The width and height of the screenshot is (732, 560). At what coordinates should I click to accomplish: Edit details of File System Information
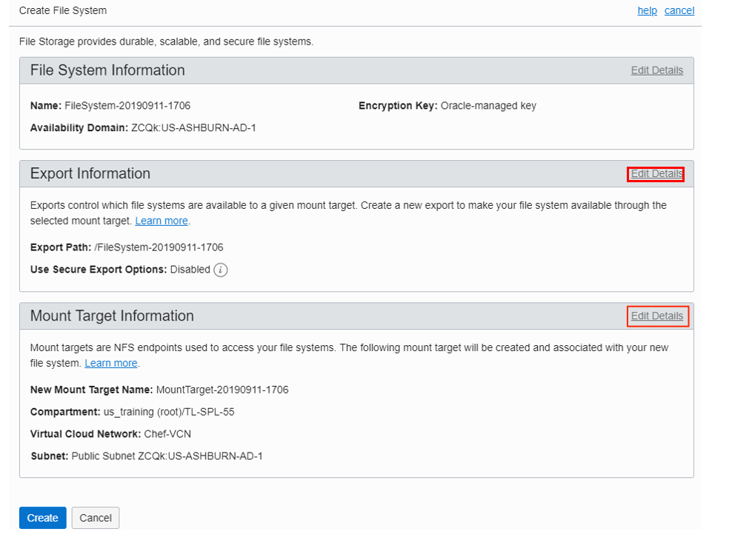[x=656, y=70]
